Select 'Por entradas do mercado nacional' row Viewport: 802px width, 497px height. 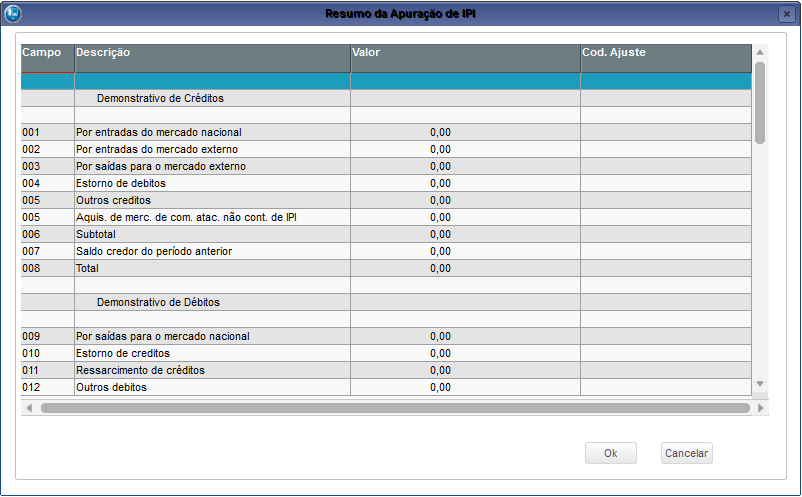coord(386,132)
